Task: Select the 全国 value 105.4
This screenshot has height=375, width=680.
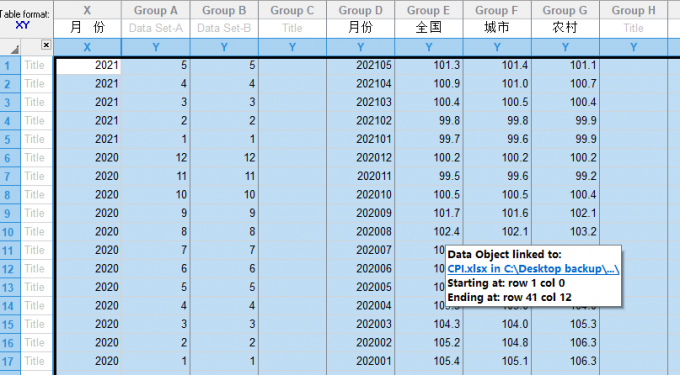Action: pos(428,361)
